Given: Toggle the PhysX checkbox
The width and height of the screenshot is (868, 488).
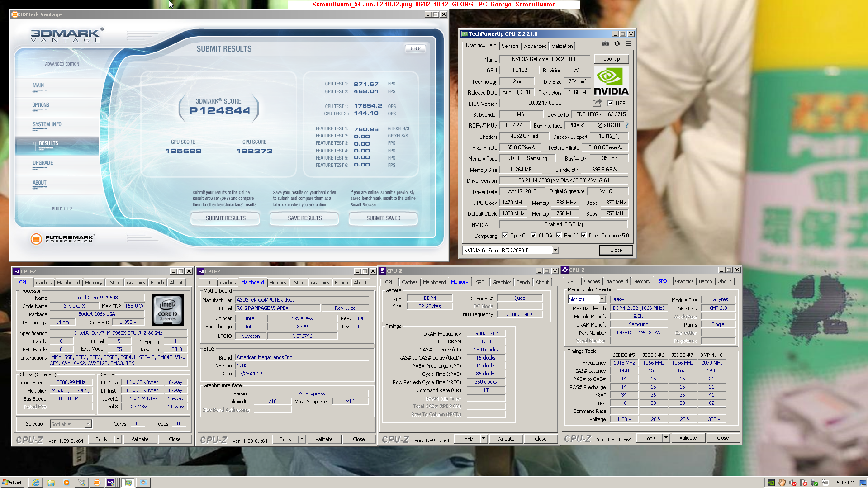Looking at the screenshot, I should [x=559, y=235].
